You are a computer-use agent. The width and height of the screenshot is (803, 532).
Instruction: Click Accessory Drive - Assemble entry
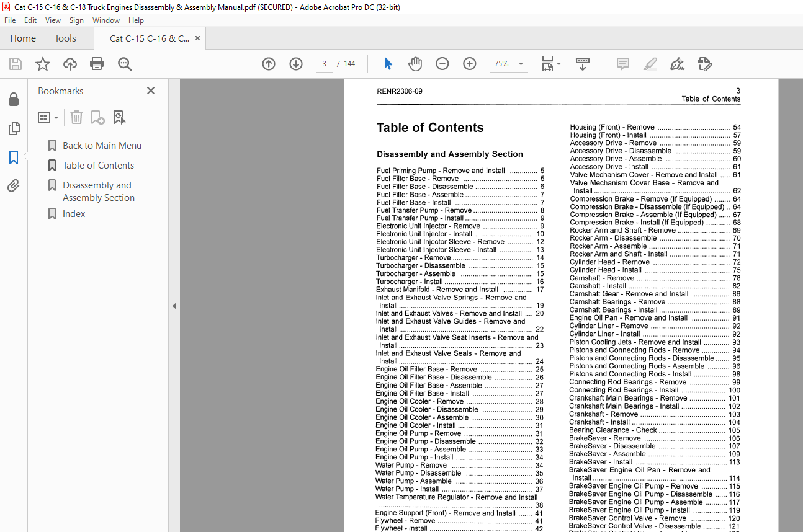coord(655,159)
